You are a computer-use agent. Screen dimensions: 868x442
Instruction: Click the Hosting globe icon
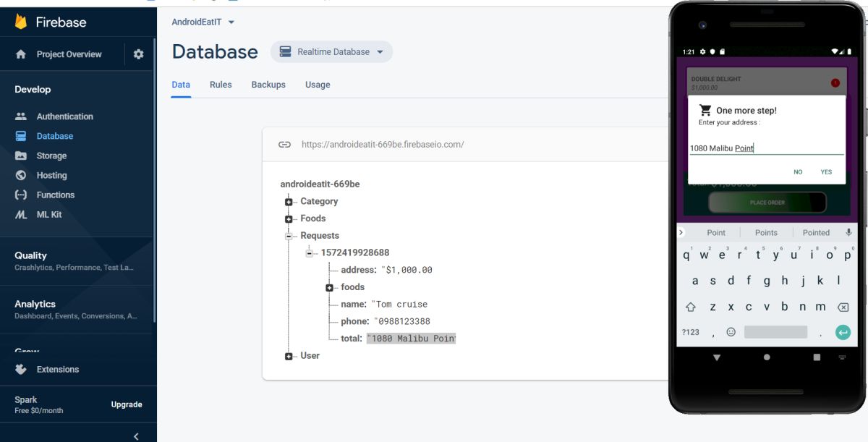(x=21, y=175)
